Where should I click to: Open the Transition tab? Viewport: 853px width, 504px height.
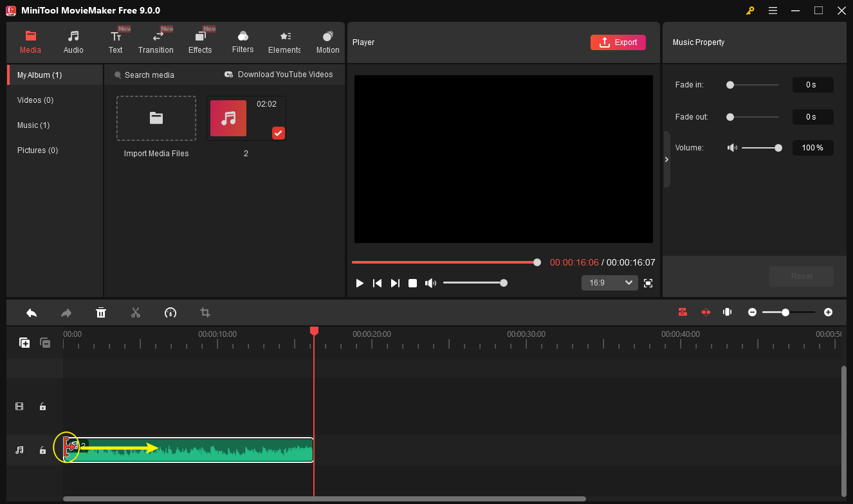(156, 42)
